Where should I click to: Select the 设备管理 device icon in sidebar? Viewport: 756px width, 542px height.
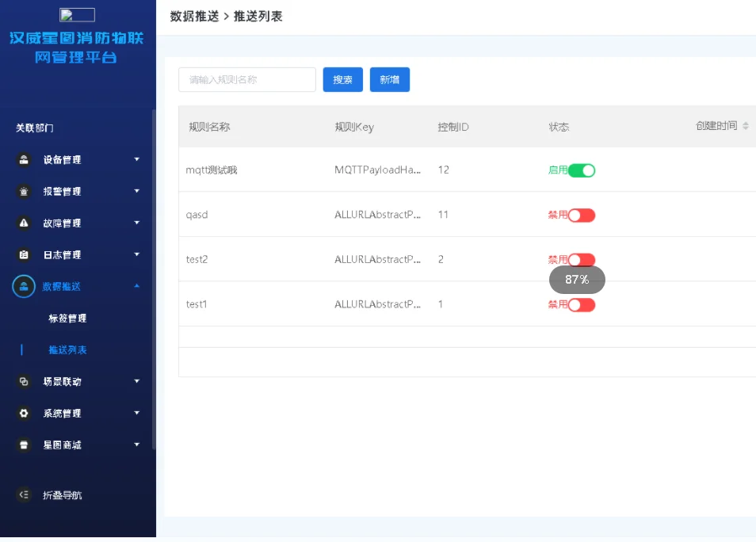click(x=22, y=159)
